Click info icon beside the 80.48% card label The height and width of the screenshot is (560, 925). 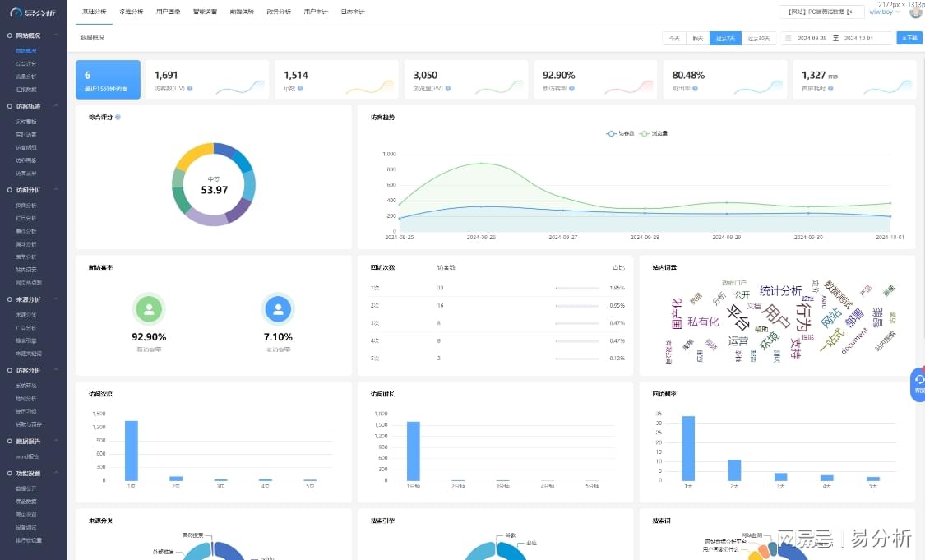pyautogui.click(x=695, y=89)
